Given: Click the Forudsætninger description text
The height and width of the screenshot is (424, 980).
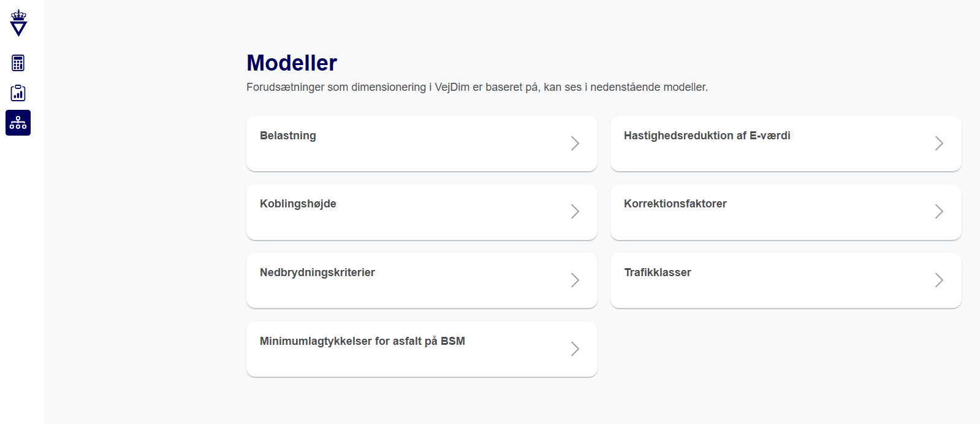Looking at the screenshot, I should [477, 87].
